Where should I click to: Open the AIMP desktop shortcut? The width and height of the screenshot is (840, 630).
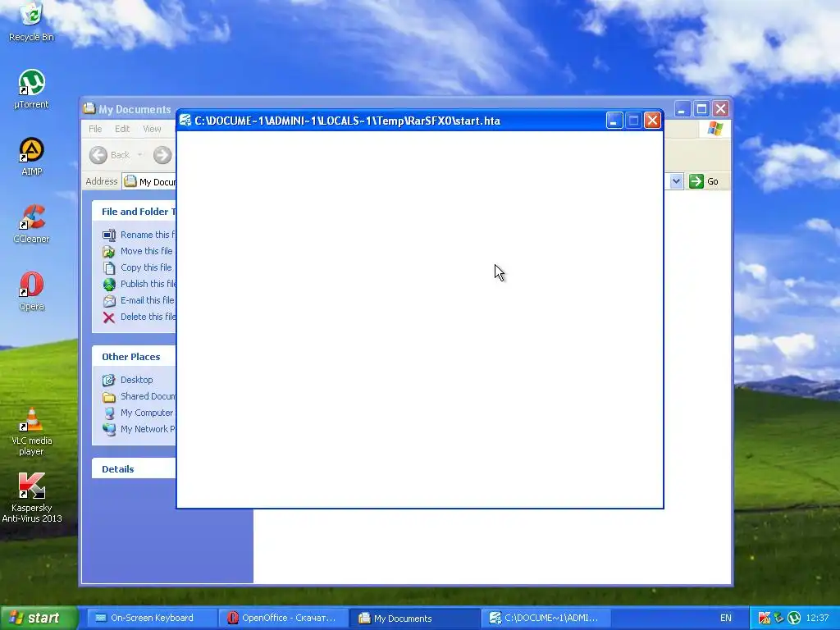coord(32,157)
